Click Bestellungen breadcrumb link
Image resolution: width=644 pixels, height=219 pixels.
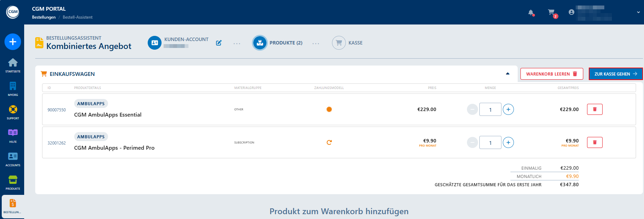pos(44,17)
